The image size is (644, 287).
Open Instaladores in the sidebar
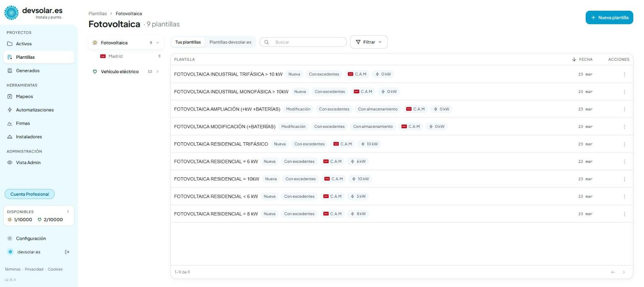pos(39,137)
